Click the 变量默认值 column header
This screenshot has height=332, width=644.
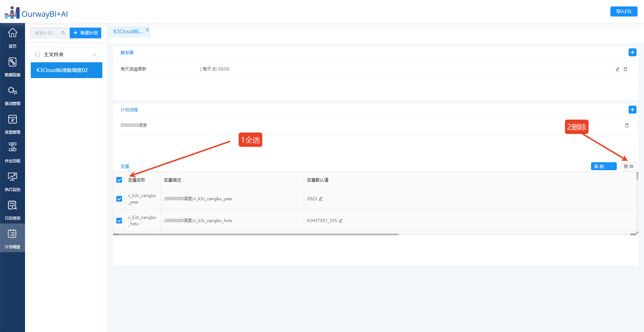coord(318,180)
